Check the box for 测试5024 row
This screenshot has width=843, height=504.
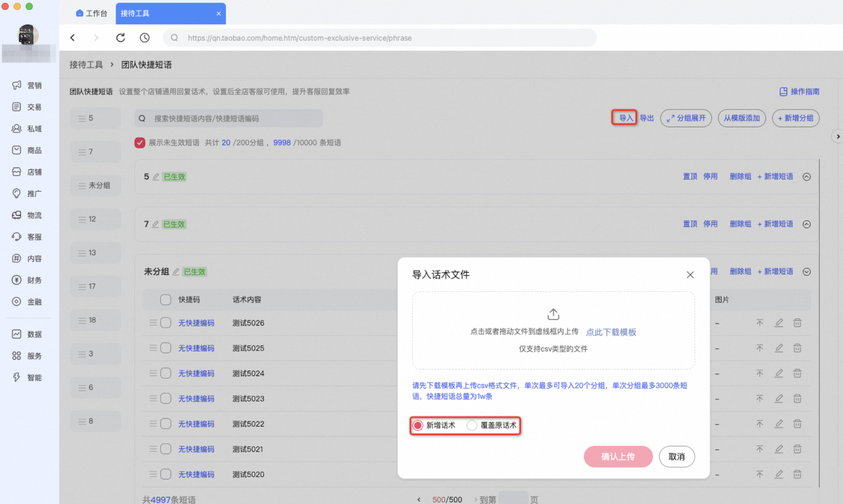165,373
